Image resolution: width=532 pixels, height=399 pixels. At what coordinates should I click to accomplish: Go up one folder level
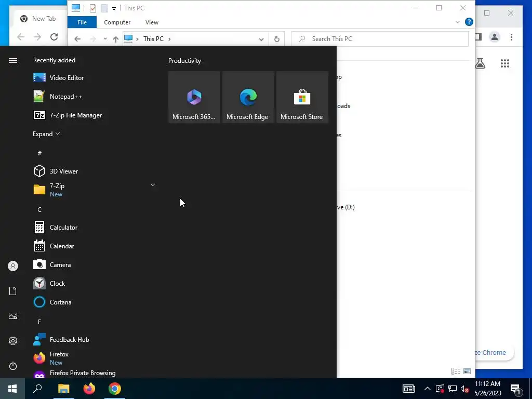[116, 39]
